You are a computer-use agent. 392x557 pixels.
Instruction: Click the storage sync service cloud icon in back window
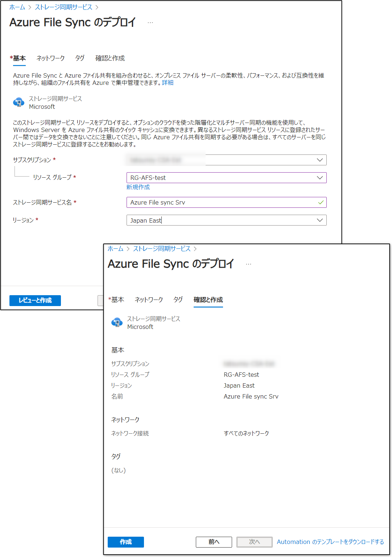pos(18,103)
